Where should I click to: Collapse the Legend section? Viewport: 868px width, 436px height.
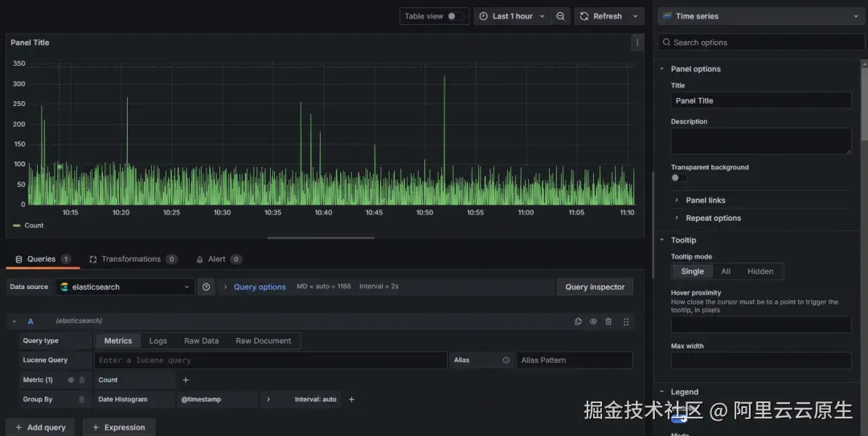[x=661, y=392]
